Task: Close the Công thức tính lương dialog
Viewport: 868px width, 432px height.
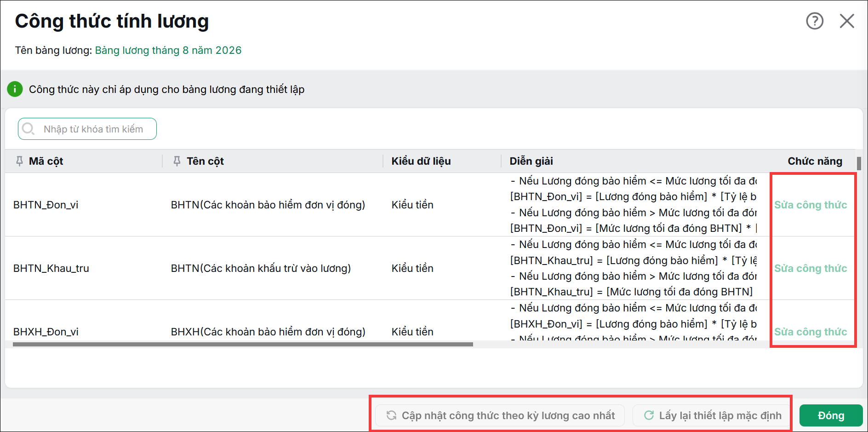Action: coord(847,21)
